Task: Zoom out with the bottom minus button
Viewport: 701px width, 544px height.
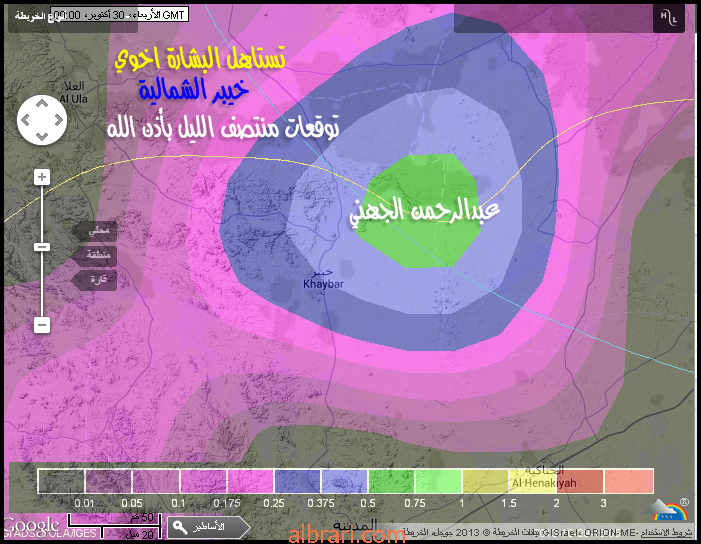Action: coord(42,325)
